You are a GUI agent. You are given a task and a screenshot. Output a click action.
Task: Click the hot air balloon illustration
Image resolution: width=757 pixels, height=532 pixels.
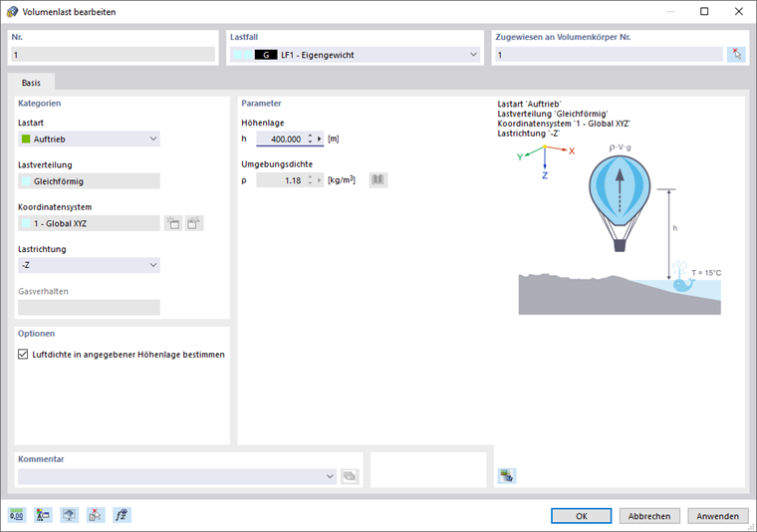click(620, 203)
